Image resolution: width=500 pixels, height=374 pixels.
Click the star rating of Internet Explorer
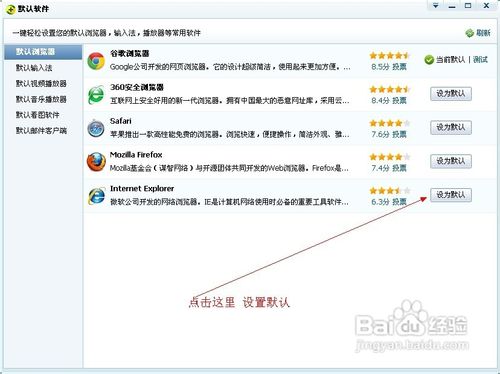(x=390, y=190)
